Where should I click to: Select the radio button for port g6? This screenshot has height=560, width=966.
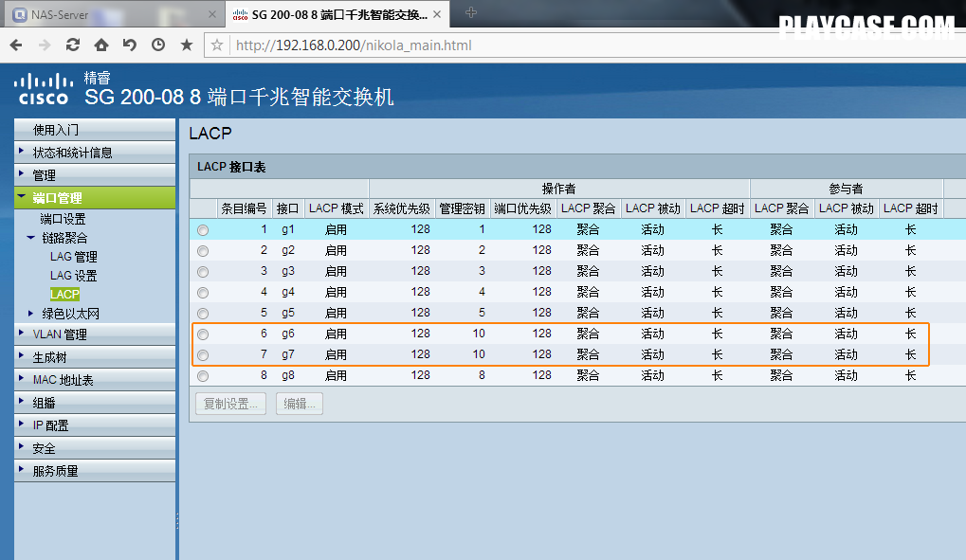click(203, 334)
